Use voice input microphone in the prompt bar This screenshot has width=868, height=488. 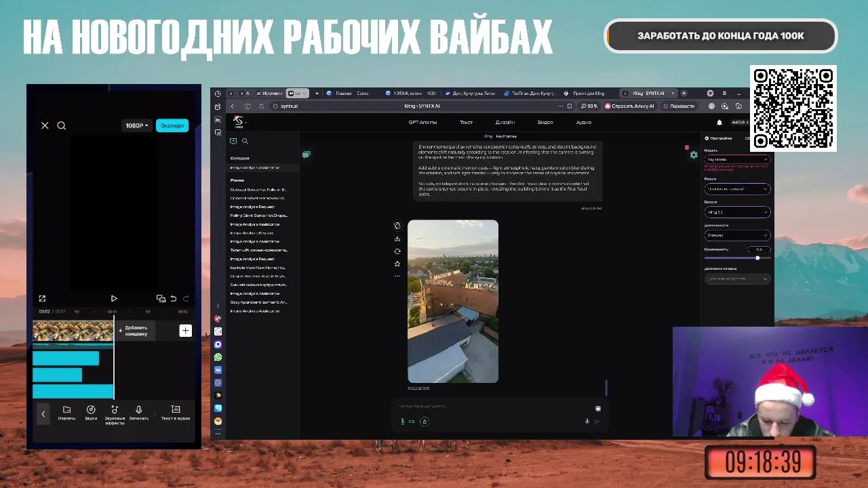coord(587,422)
